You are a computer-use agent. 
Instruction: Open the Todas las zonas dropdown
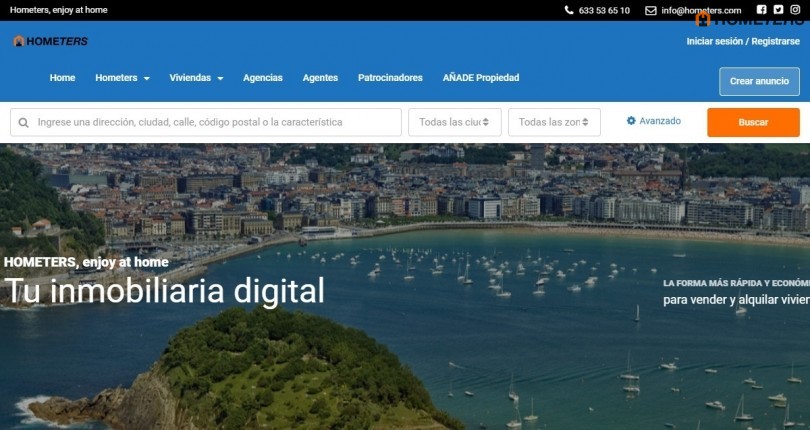pos(554,122)
